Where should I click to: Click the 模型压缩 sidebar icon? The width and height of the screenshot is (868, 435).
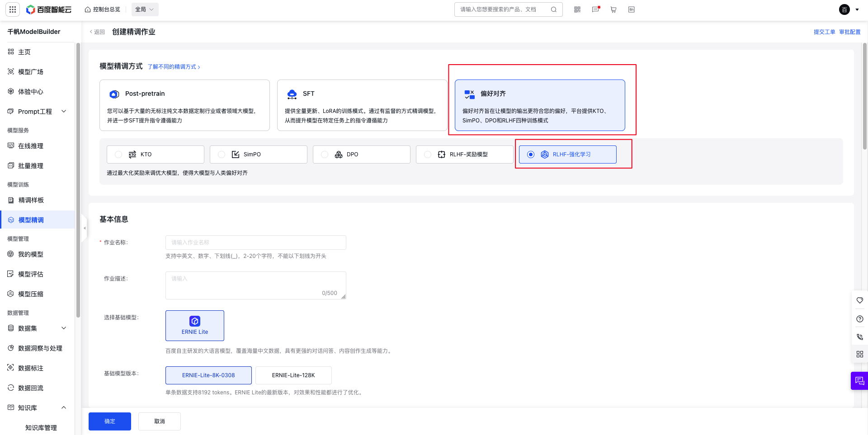(x=11, y=294)
